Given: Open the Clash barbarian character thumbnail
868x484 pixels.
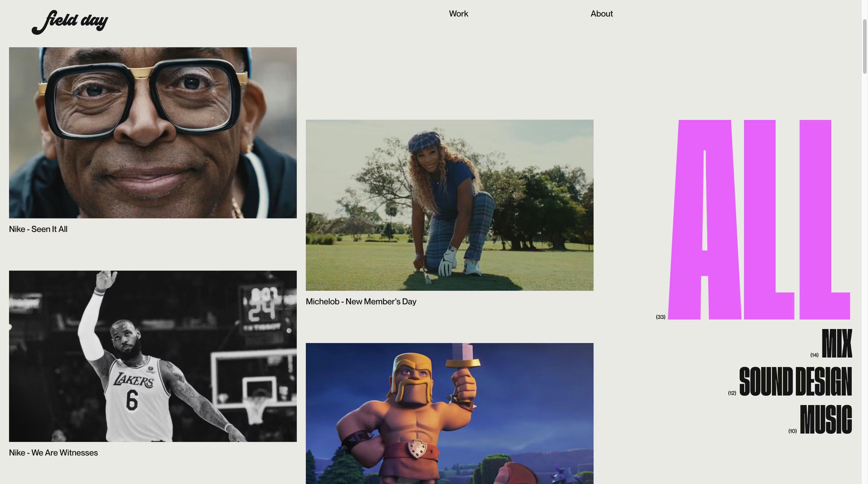Looking at the screenshot, I should click(x=449, y=413).
